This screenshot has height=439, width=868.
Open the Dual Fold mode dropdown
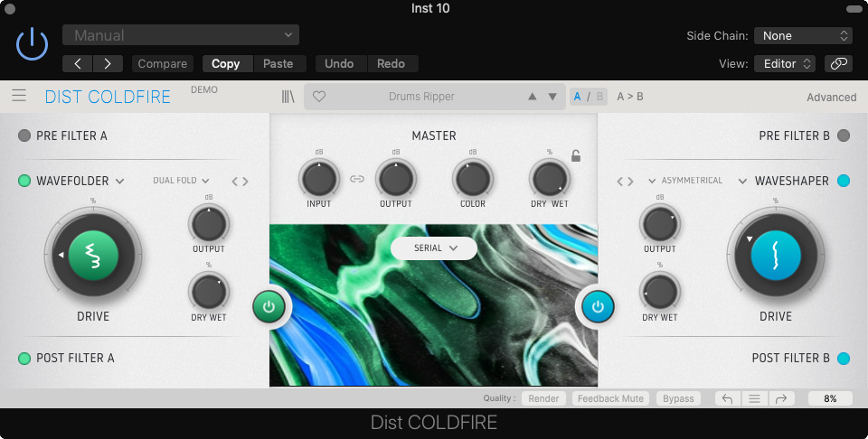click(x=181, y=181)
